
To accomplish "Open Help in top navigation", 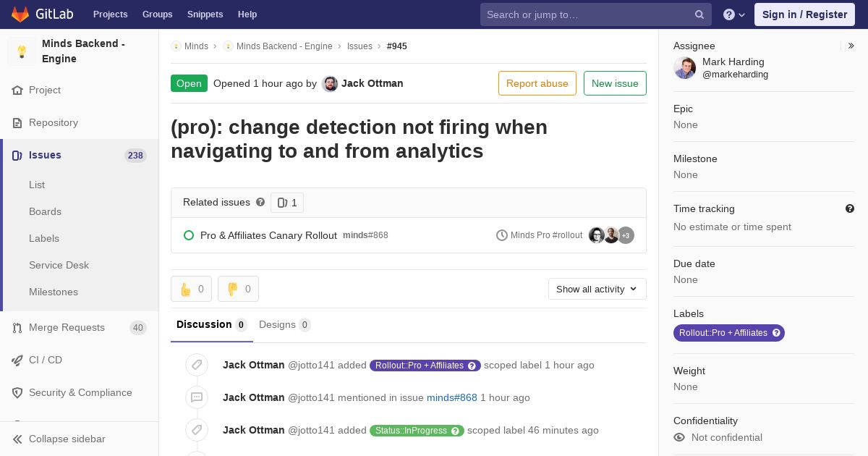I will tap(247, 14).
